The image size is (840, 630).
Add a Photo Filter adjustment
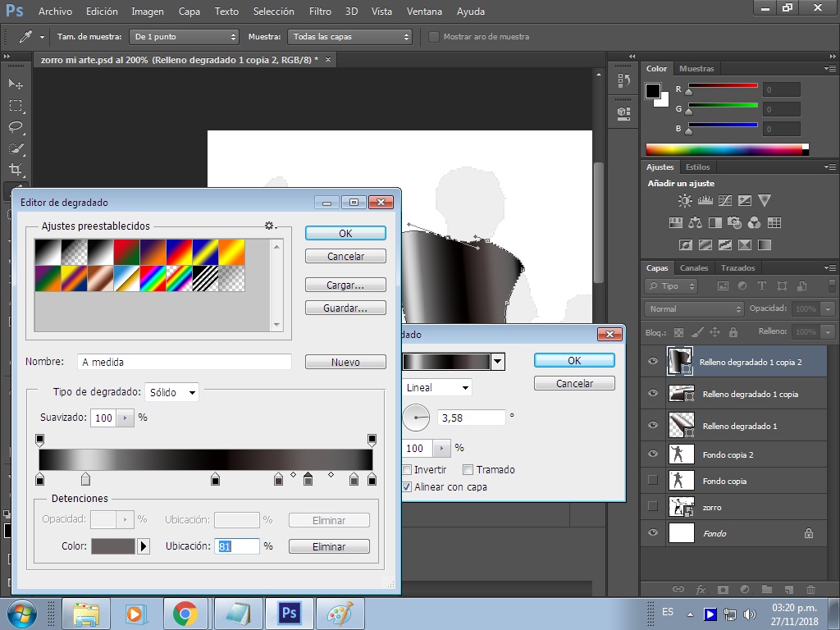[x=734, y=223]
